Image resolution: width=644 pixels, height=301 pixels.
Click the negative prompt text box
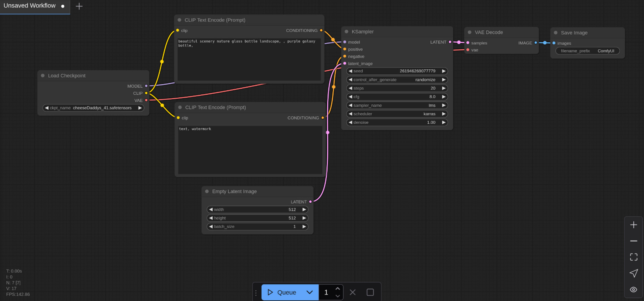click(250, 150)
